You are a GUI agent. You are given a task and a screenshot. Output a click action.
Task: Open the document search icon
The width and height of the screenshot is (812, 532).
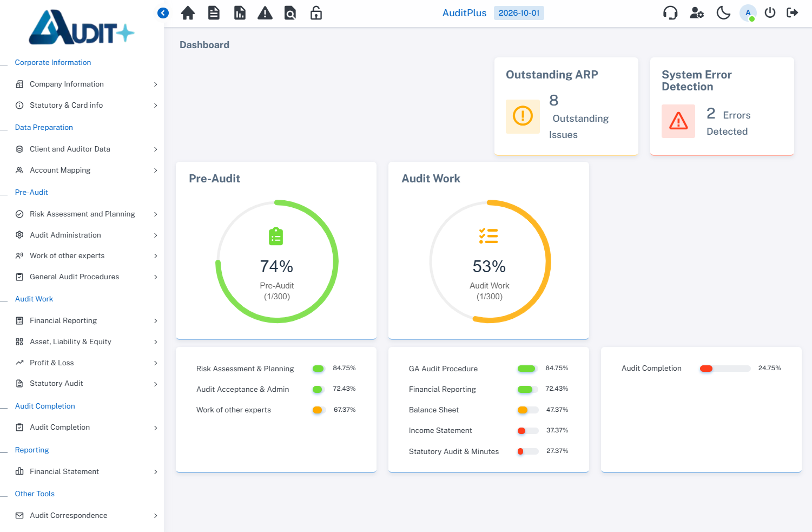(x=290, y=12)
